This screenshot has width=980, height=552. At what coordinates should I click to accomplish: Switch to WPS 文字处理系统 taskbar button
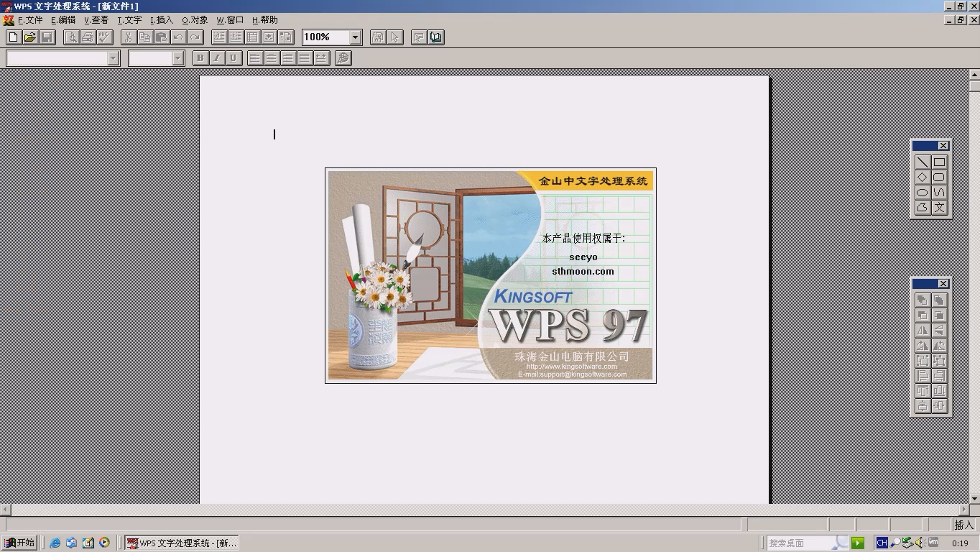(x=181, y=543)
